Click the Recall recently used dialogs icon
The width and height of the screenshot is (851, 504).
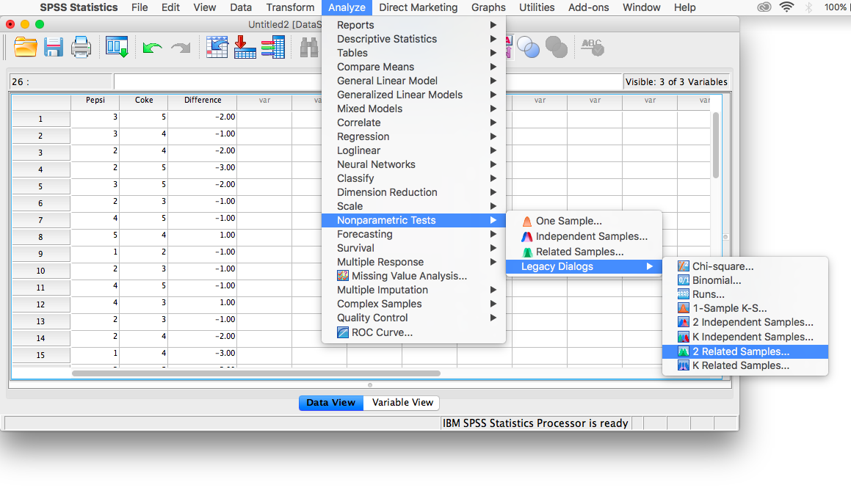pyautogui.click(x=117, y=48)
